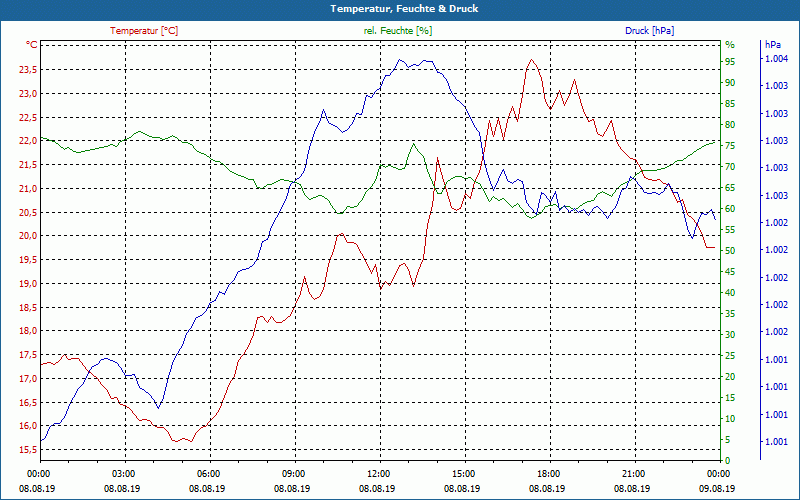Screen dimensions: 800x500
Task: Click the "18,0" temperature axis tick
Action: [28, 331]
